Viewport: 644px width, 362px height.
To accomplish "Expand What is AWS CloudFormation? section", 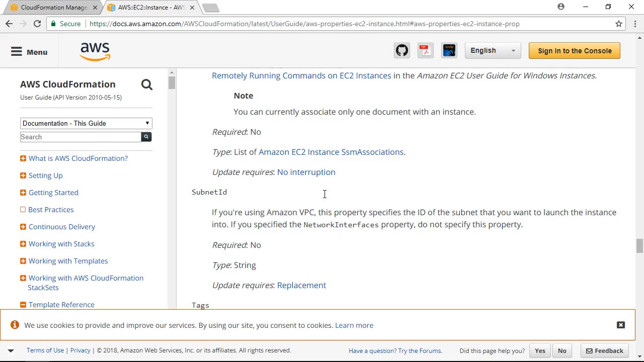I will (x=23, y=158).
